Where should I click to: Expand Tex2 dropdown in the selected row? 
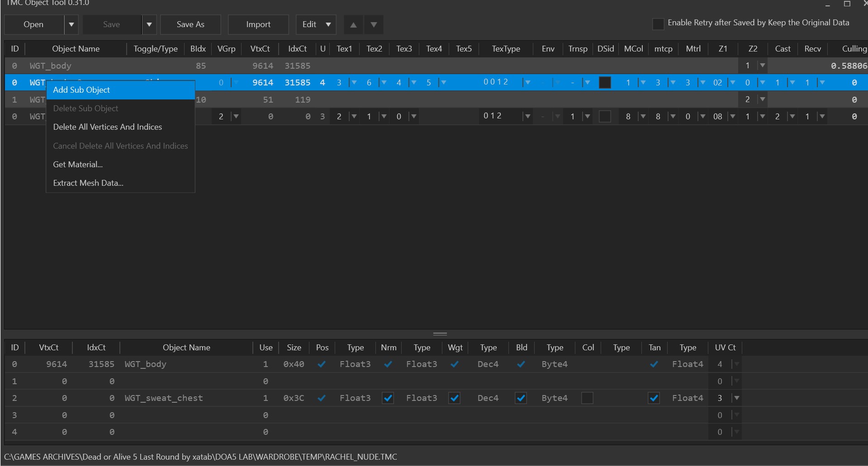click(384, 83)
